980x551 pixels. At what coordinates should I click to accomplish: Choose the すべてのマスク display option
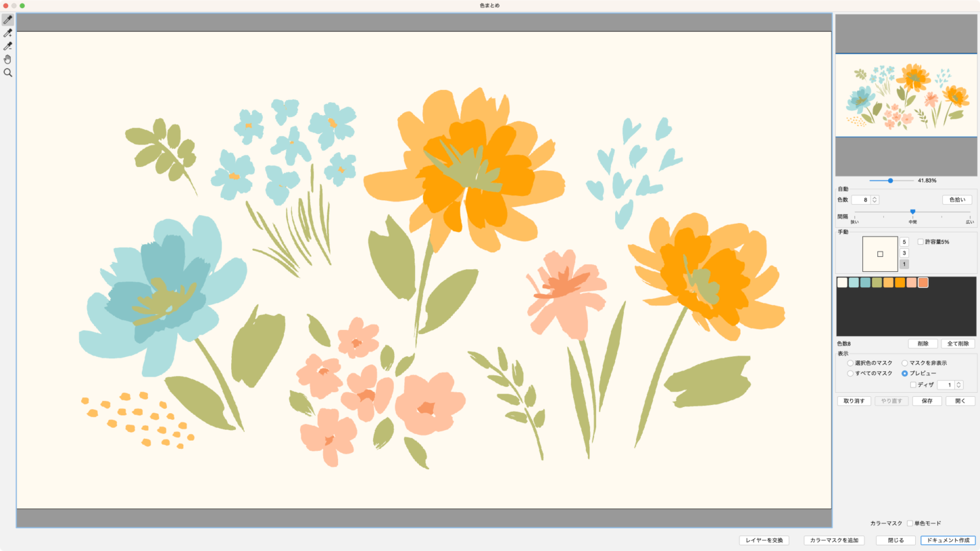[x=850, y=373]
